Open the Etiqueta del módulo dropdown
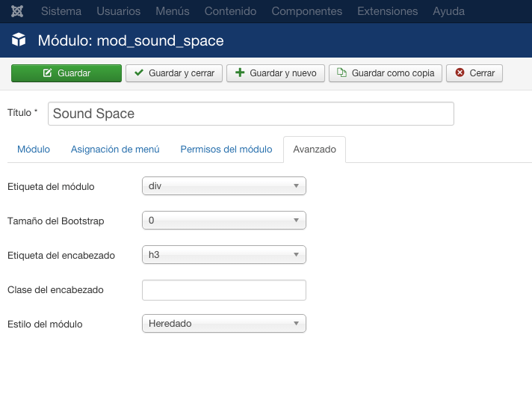Screen dimensions: 532x403 pyautogui.click(x=224, y=185)
